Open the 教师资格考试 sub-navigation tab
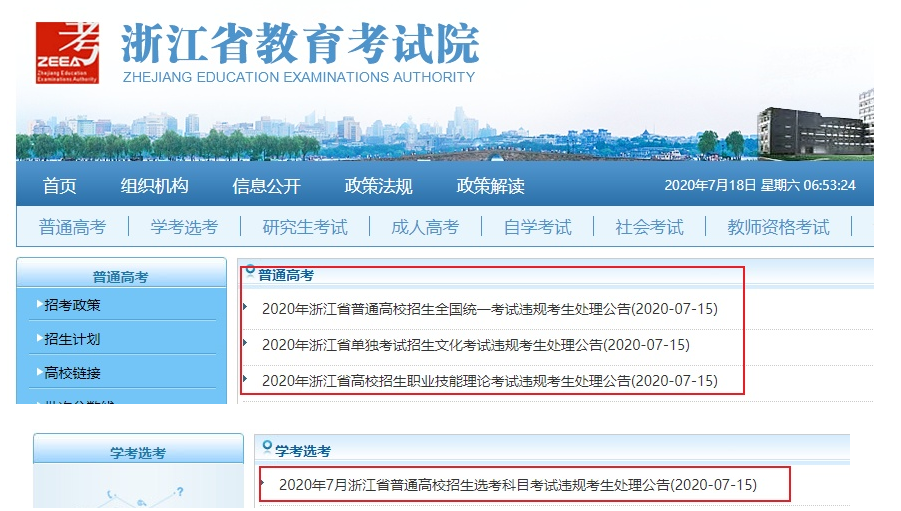Viewport: 901px width, 511px height. [778, 227]
